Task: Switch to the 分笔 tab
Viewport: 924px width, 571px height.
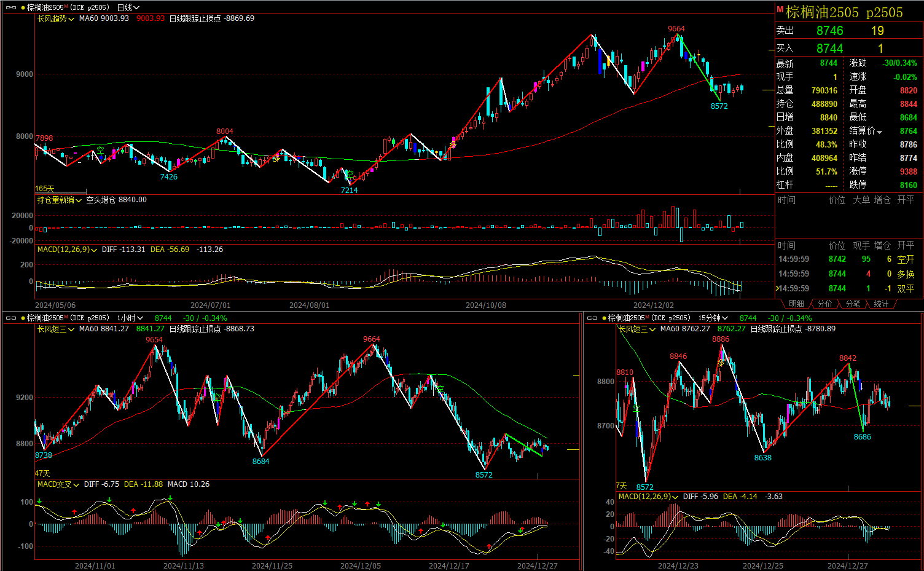Action: pyautogui.click(x=853, y=304)
